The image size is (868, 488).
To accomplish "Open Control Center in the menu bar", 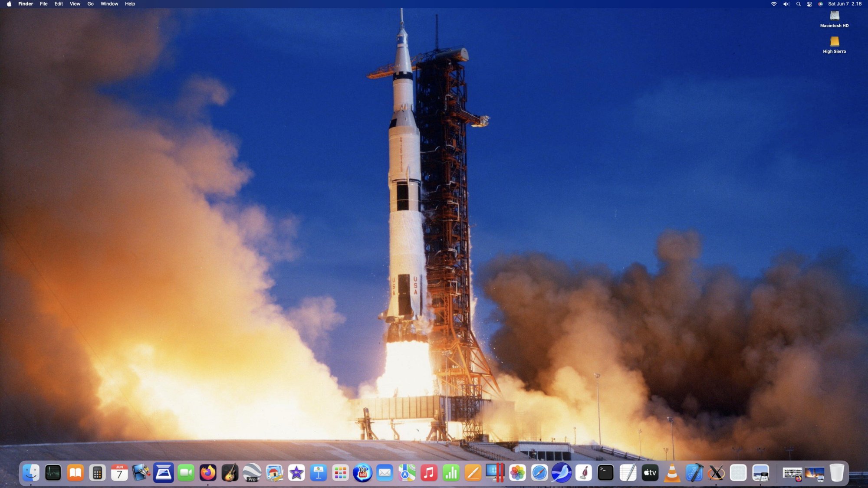I will pos(809,4).
